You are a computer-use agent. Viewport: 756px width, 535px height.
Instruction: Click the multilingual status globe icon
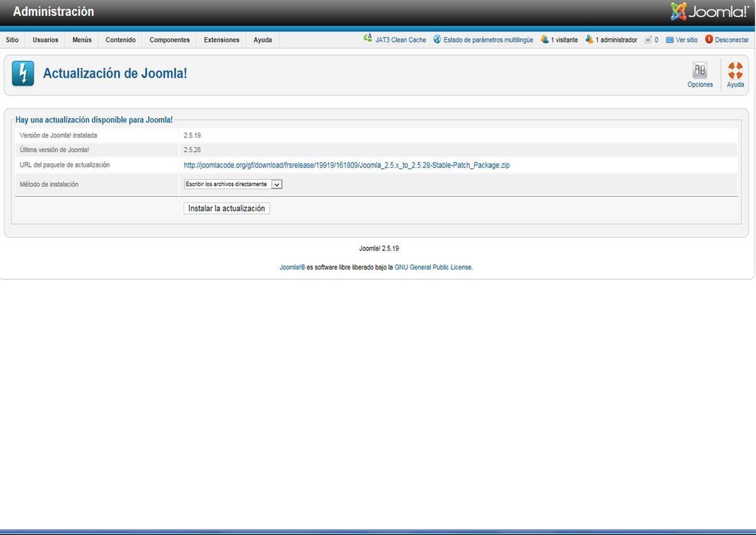click(437, 39)
